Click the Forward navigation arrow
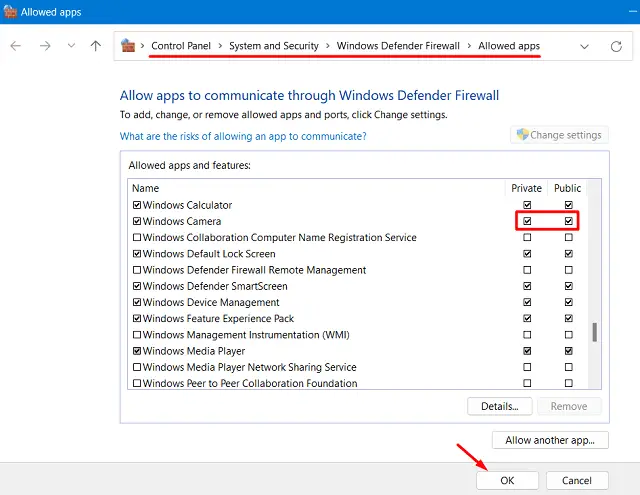This screenshot has height=495, width=640. point(45,46)
